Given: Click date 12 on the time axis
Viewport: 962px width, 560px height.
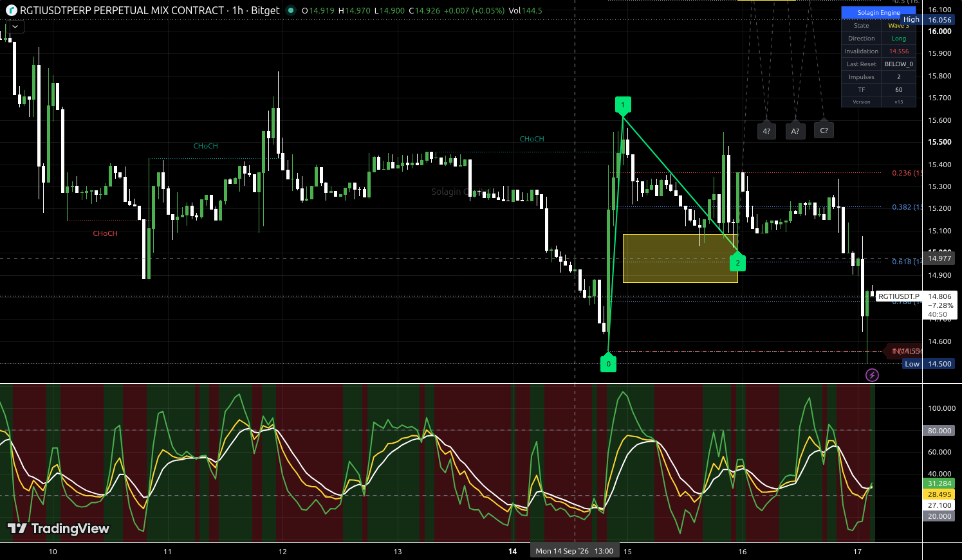Looking at the screenshot, I should pyautogui.click(x=282, y=552).
